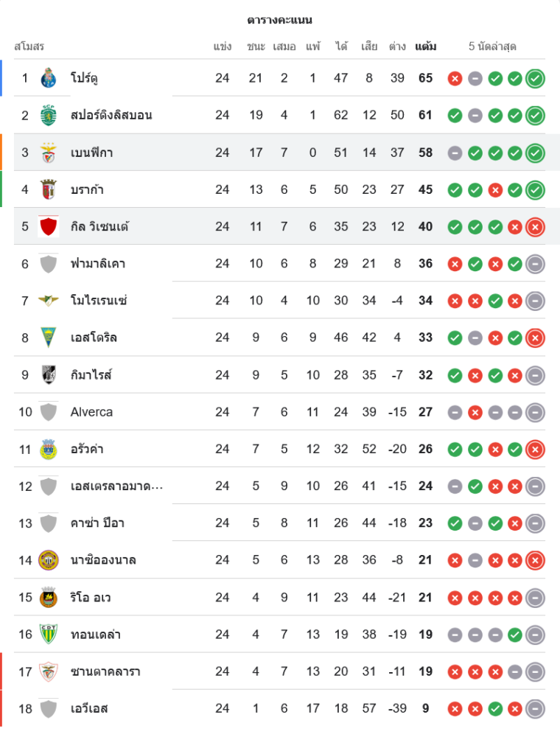
Task: Click the Nacional club crest icon
Action: (49, 560)
